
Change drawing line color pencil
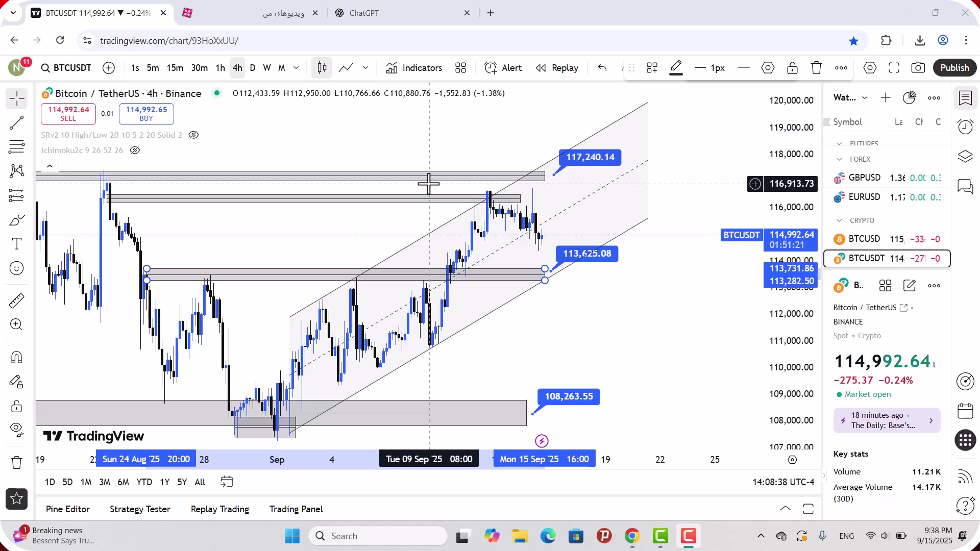676,68
